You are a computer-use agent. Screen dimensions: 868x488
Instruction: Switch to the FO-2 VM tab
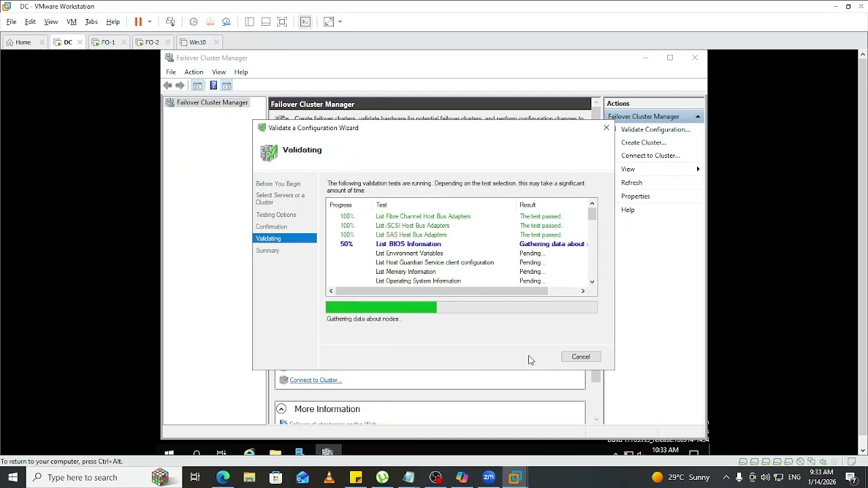152,42
